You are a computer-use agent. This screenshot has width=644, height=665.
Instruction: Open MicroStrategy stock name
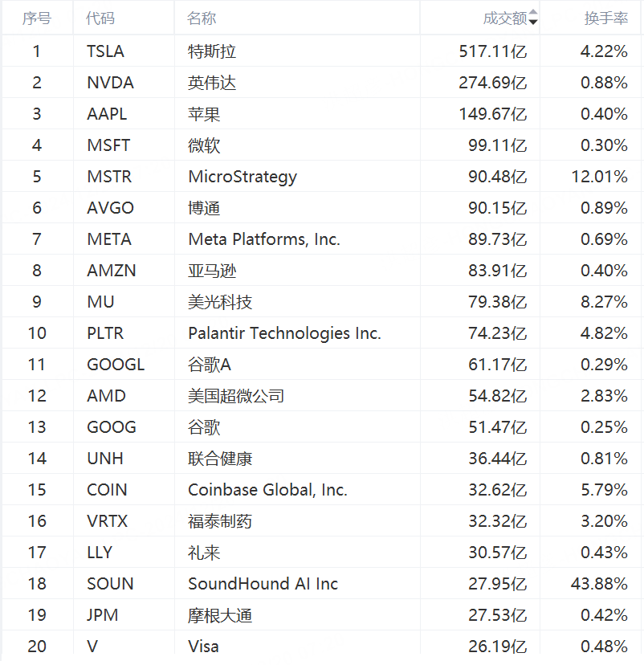click(242, 177)
